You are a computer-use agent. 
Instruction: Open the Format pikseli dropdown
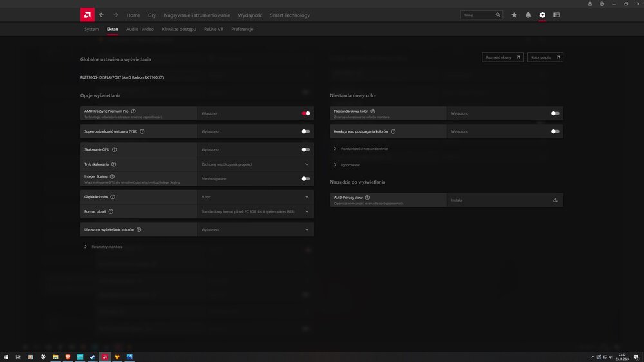[x=256, y=211]
